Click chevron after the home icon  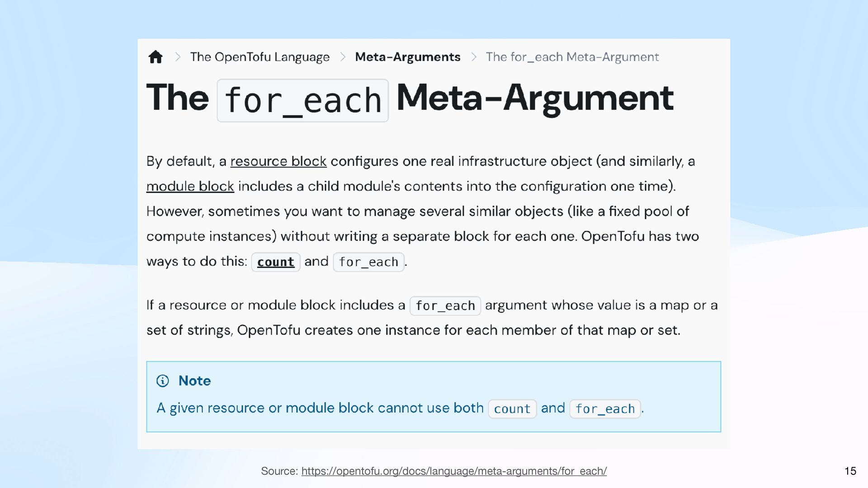(178, 57)
